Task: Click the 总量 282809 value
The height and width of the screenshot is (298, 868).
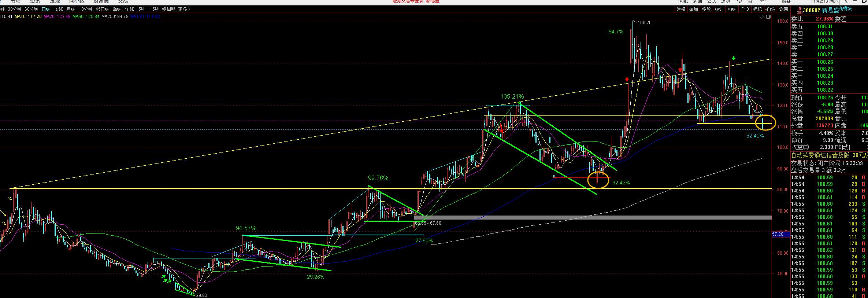Action: tap(824, 118)
